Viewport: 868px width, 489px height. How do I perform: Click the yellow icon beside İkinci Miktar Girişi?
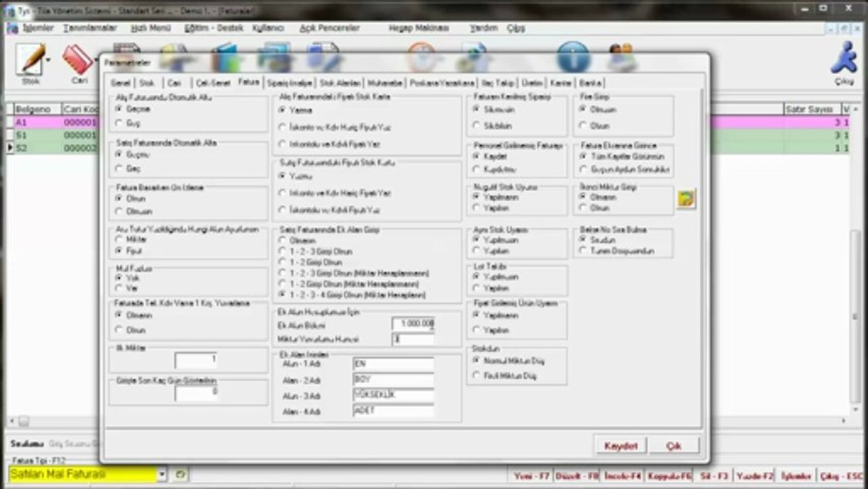click(x=686, y=199)
